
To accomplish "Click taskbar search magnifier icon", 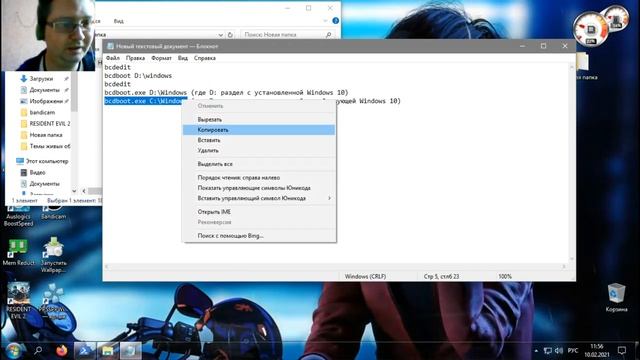I will (x=38, y=351).
